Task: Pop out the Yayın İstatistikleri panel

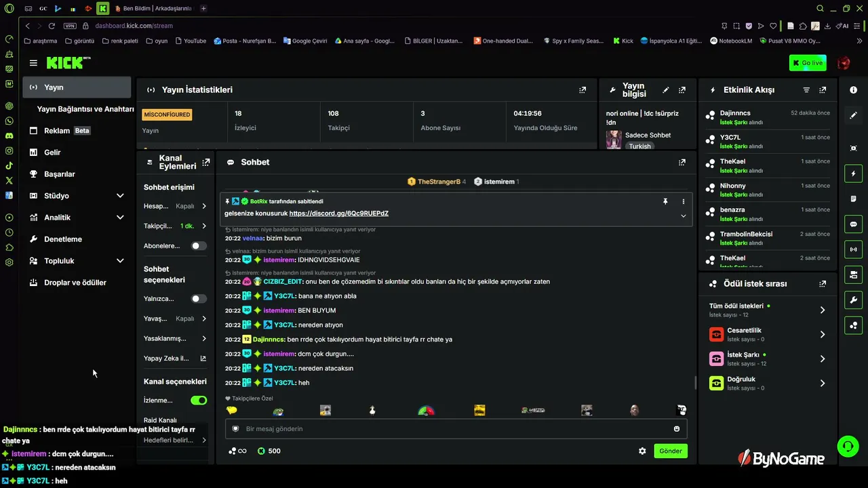Action: (583, 89)
